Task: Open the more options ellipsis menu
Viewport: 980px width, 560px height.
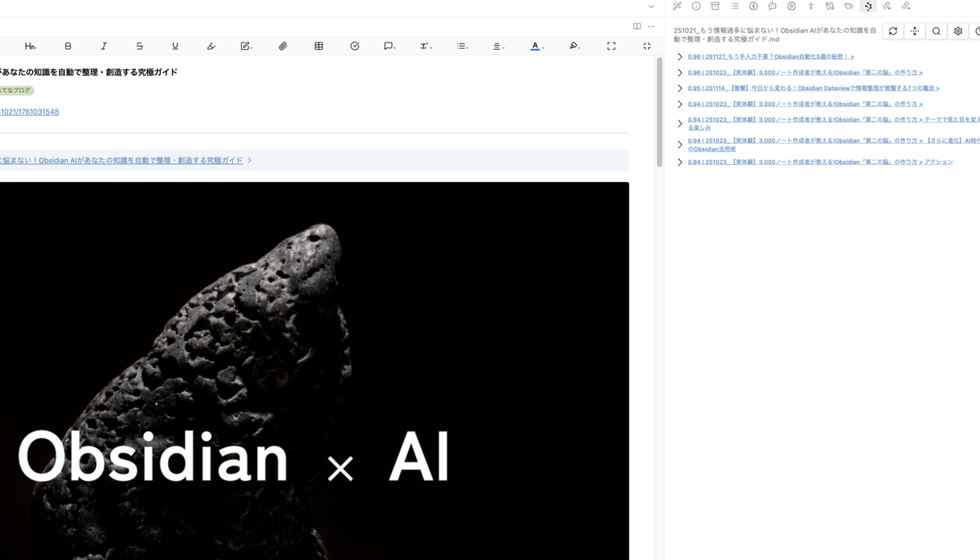Action: [x=651, y=26]
